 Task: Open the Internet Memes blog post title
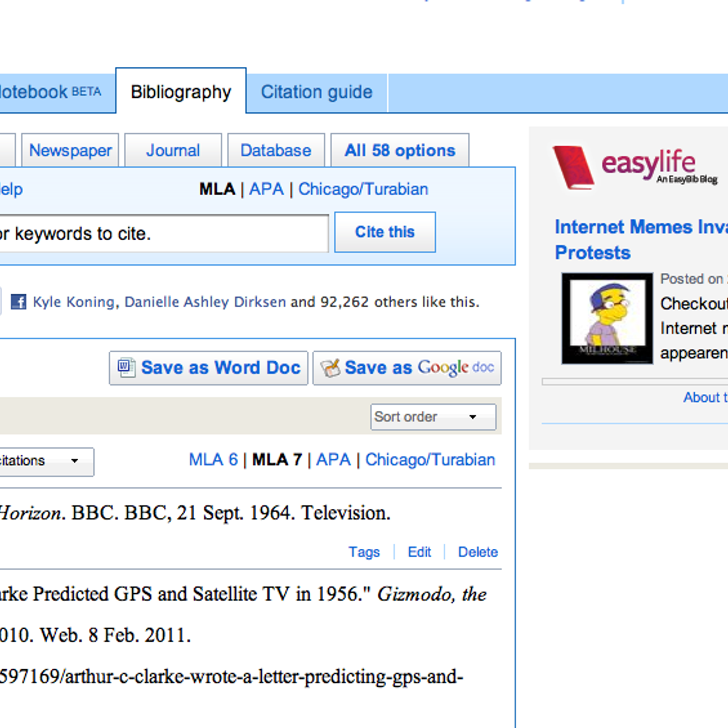coord(641,239)
